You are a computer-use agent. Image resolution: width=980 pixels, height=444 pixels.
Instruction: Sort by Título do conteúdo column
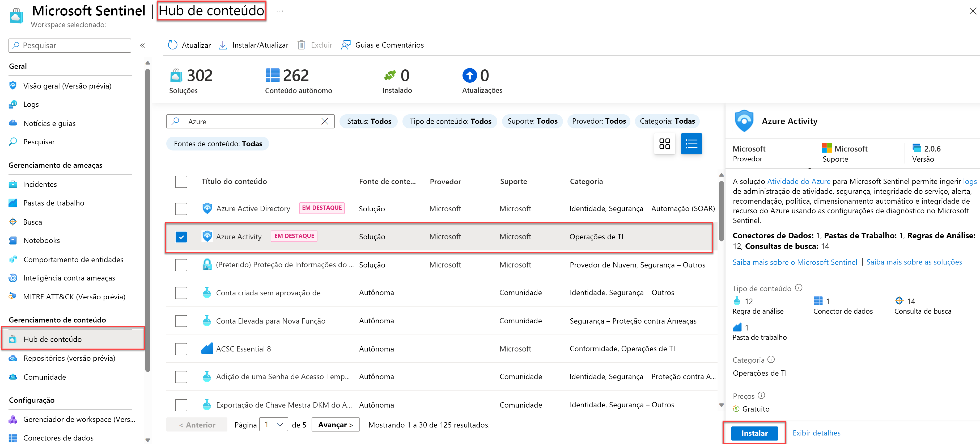(234, 182)
